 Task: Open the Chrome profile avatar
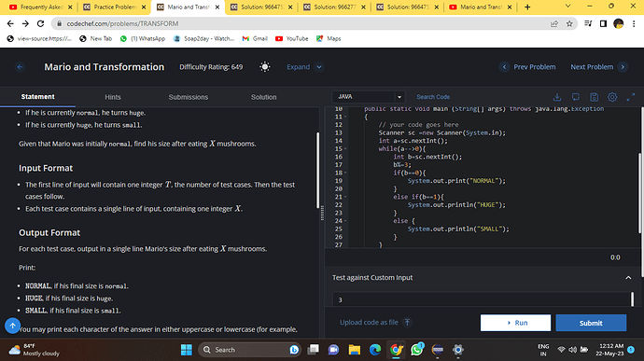[x=618, y=24]
